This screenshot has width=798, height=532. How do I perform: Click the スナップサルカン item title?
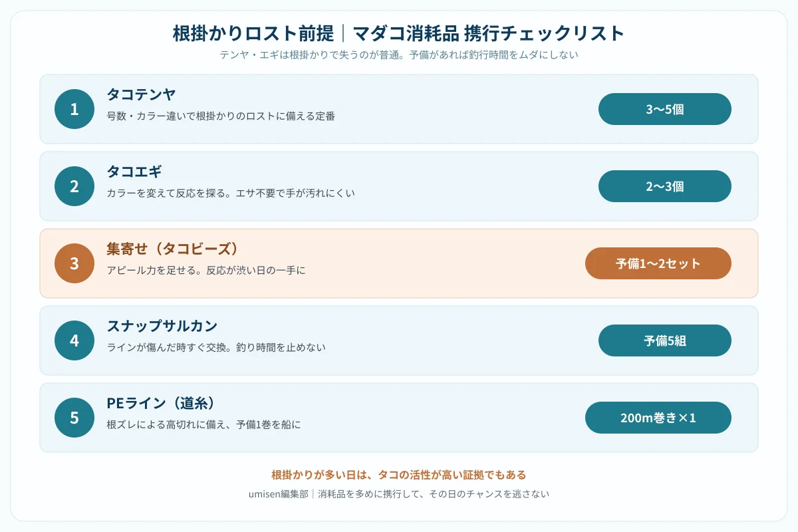[162, 327]
